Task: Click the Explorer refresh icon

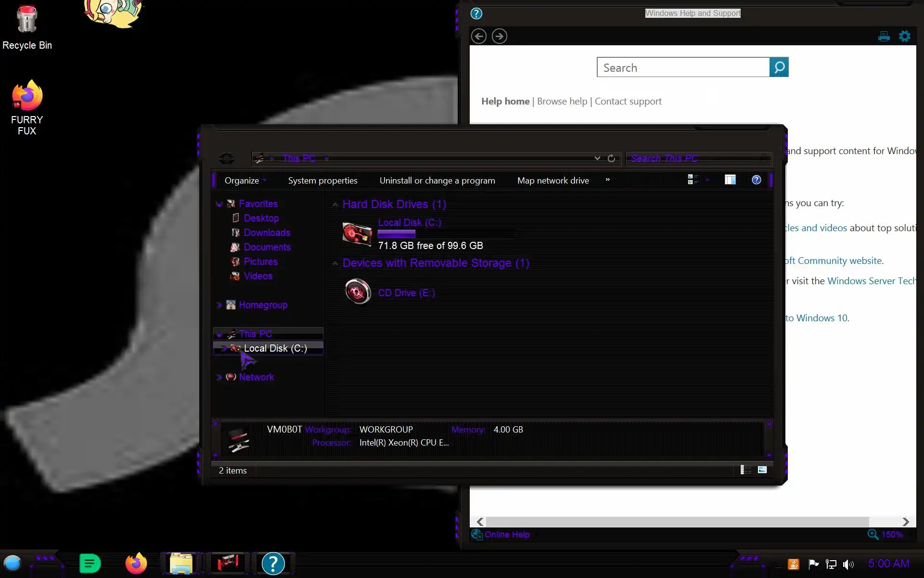Action: [611, 158]
